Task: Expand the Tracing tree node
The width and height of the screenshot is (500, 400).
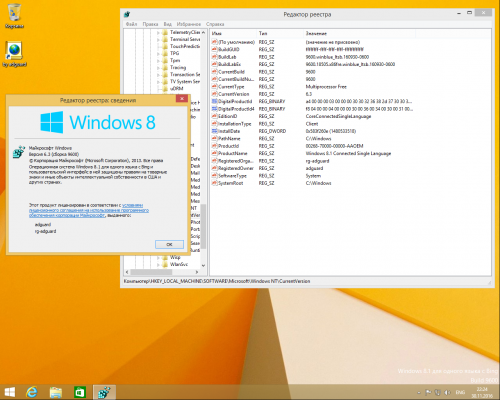Action: pyautogui.click(x=158, y=67)
